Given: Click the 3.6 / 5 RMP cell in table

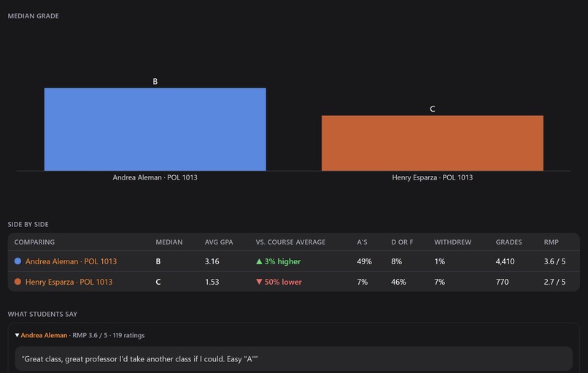Looking at the screenshot, I should point(554,261).
